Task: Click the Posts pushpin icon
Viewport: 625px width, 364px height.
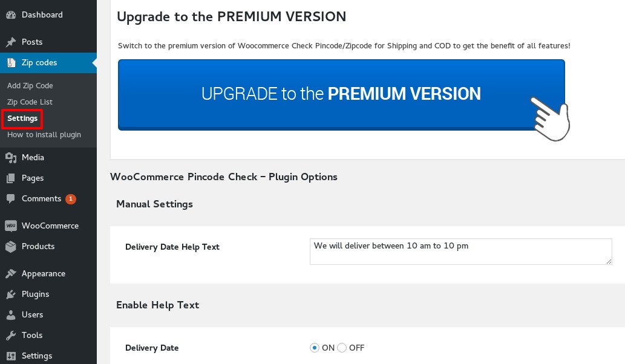Action: [11, 42]
